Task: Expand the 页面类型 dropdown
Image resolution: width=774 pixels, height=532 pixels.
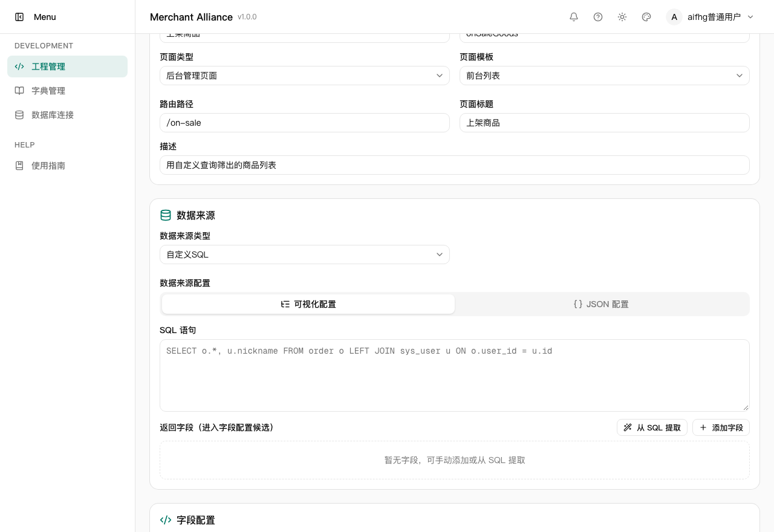Action: point(305,76)
